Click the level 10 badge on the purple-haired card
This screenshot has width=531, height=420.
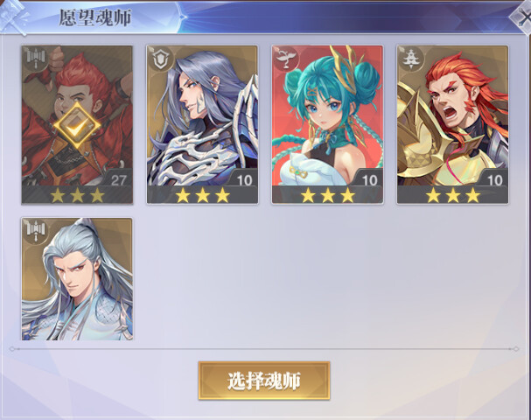coord(244,179)
